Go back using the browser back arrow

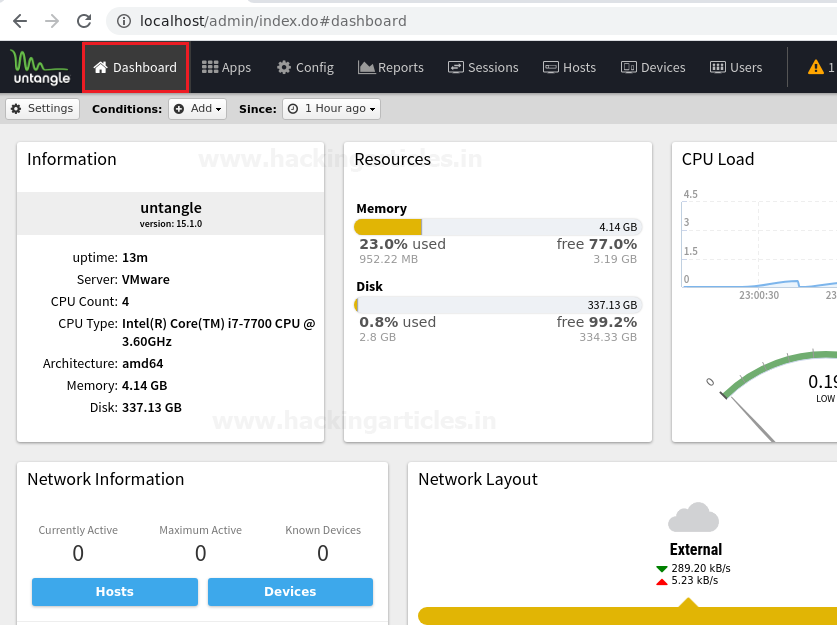20,21
